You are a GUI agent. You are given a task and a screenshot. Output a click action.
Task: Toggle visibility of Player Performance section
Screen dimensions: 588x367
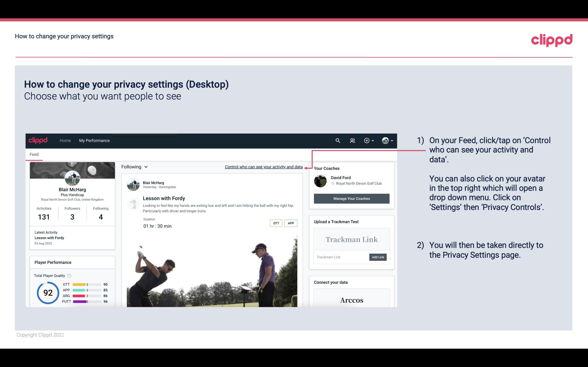(53, 262)
